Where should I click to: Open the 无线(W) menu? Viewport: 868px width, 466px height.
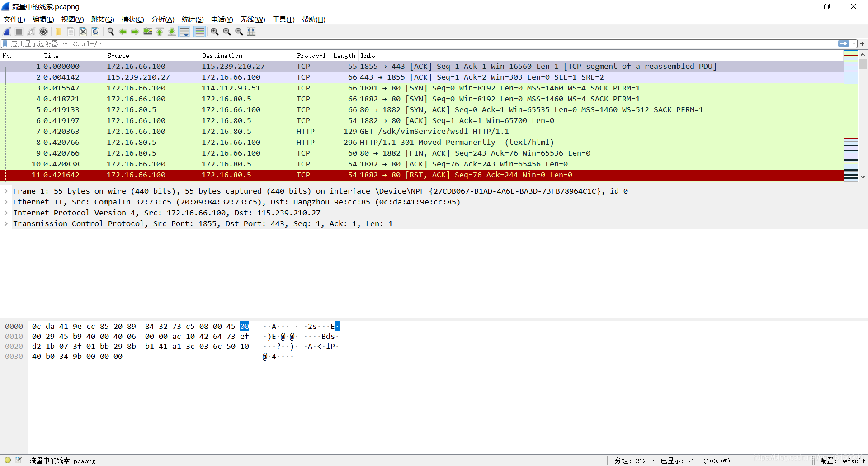(x=253, y=19)
